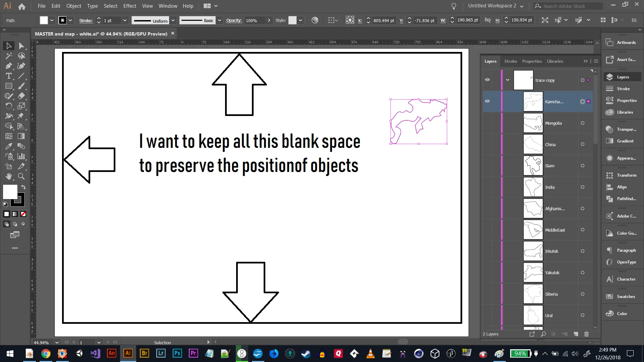Viewport: 644px width, 362px height.
Task: Select the Siam layer thumbnail
Action: click(533, 166)
